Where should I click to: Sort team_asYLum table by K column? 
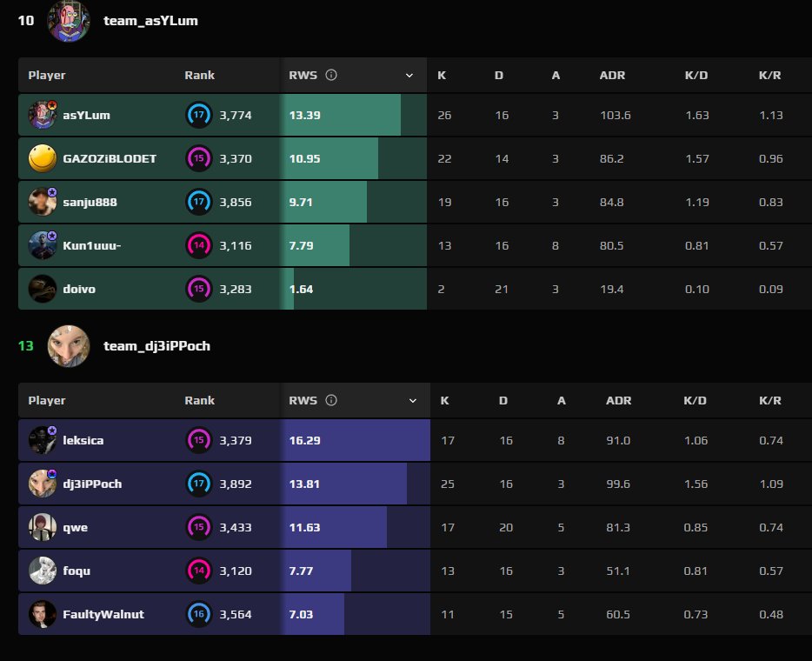coord(442,75)
